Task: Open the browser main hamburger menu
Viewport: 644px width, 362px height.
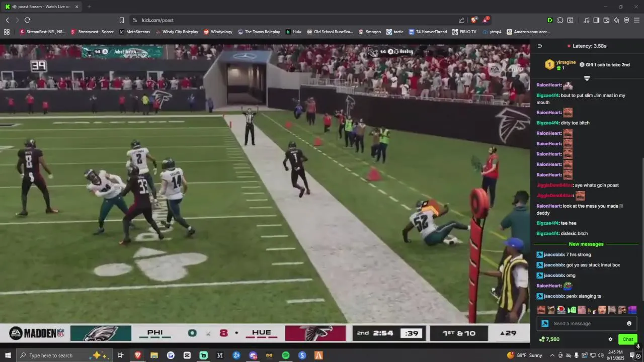Action: pos(636,20)
